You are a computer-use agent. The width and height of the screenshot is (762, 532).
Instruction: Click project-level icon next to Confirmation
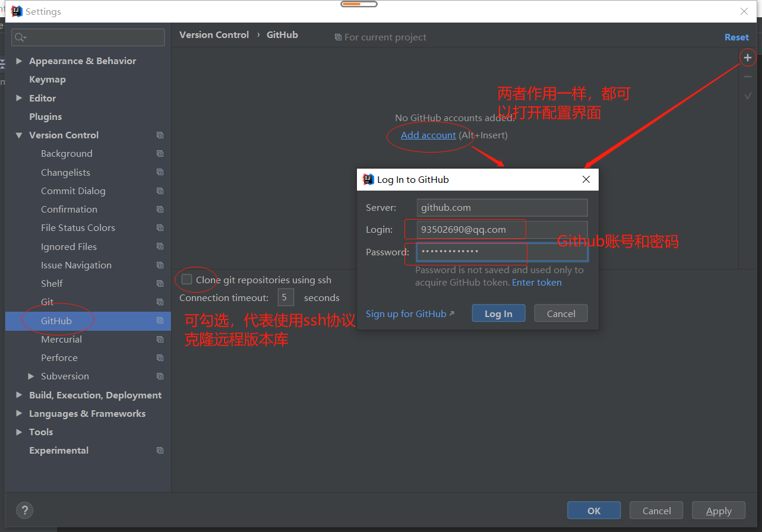(x=160, y=209)
